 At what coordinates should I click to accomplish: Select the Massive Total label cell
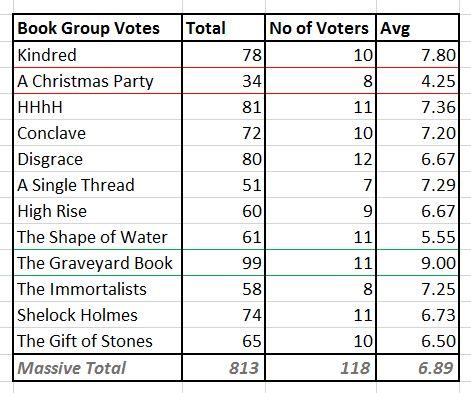coord(98,368)
